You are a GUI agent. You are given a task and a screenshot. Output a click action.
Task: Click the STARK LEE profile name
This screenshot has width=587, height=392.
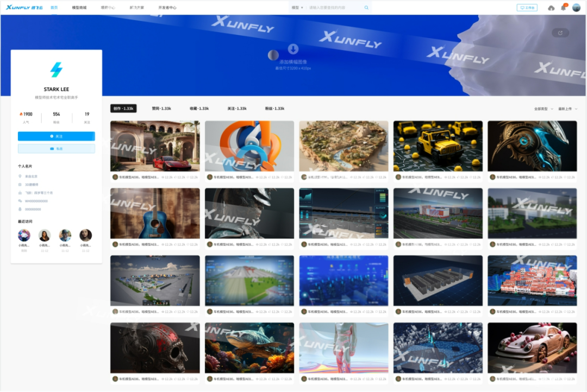[x=56, y=89]
